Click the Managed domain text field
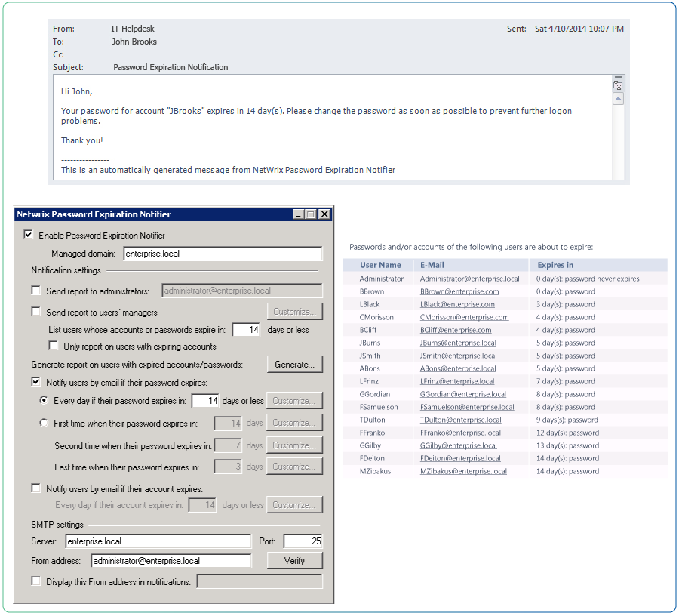 coord(223,254)
